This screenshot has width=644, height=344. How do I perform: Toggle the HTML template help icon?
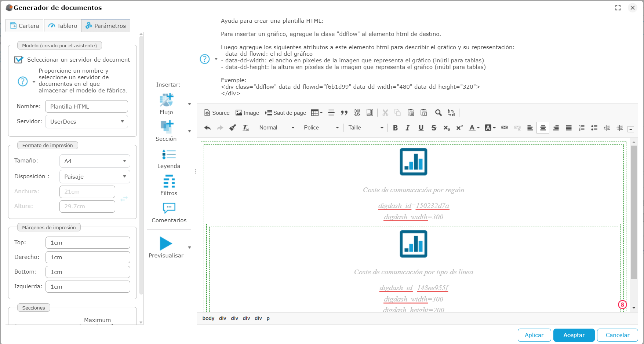click(x=205, y=59)
